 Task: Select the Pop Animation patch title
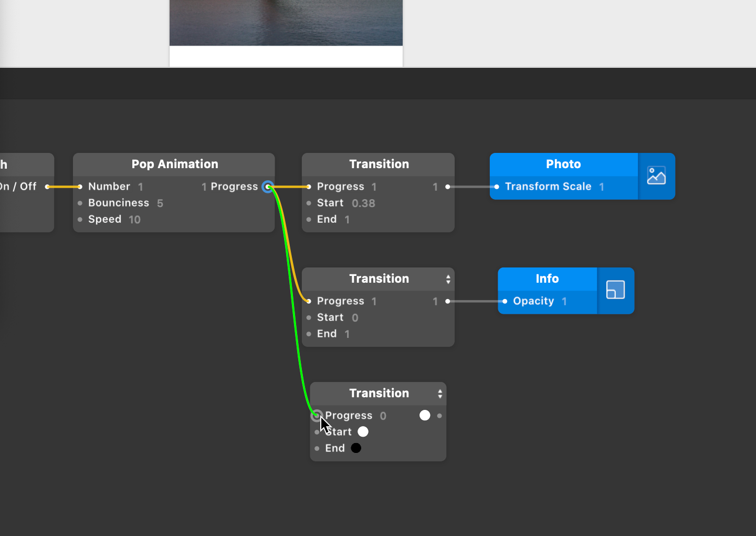pos(174,164)
